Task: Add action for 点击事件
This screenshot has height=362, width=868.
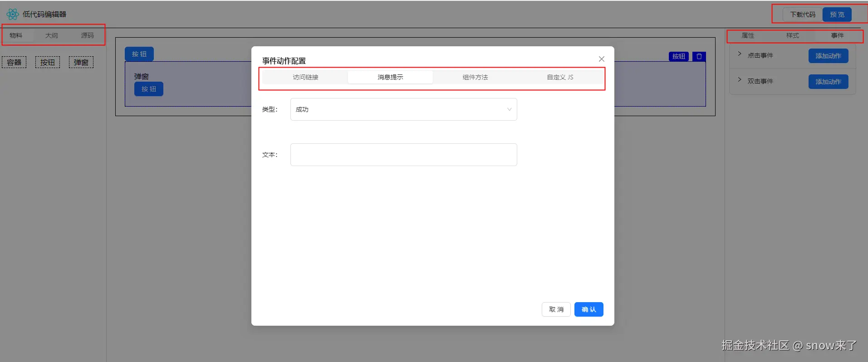Action: click(828, 56)
